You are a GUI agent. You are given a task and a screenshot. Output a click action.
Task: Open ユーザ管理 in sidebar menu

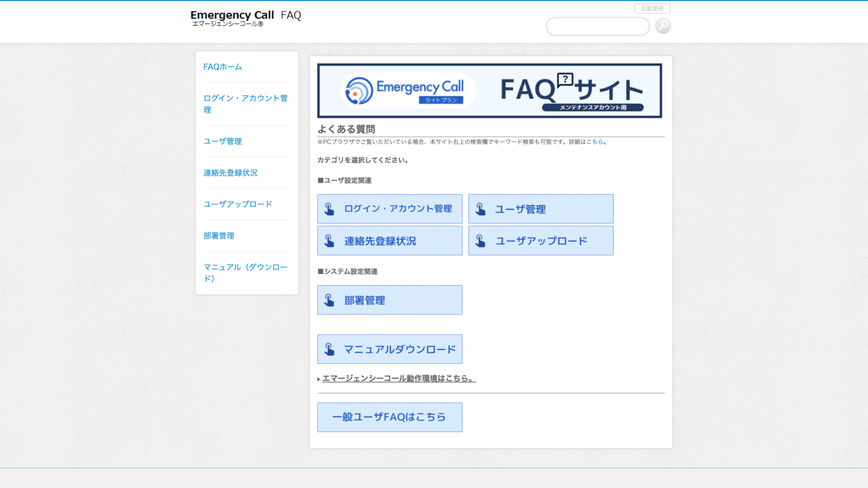coord(223,141)
